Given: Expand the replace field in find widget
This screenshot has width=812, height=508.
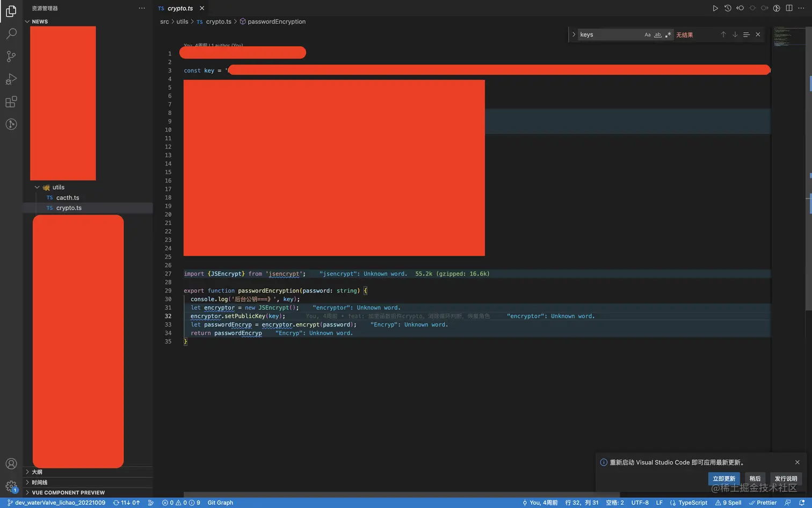Looking at the screenshot, I should click(574, 34).
